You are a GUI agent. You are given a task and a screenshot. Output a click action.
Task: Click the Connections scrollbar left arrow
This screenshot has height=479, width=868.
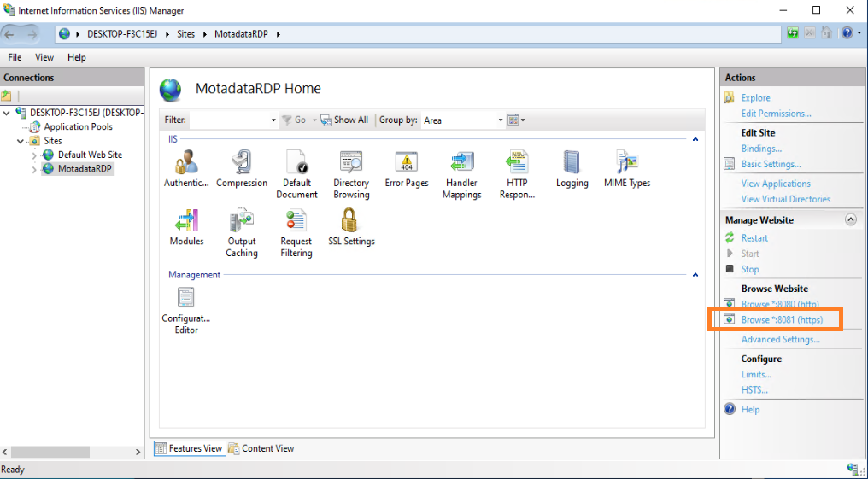5,452
